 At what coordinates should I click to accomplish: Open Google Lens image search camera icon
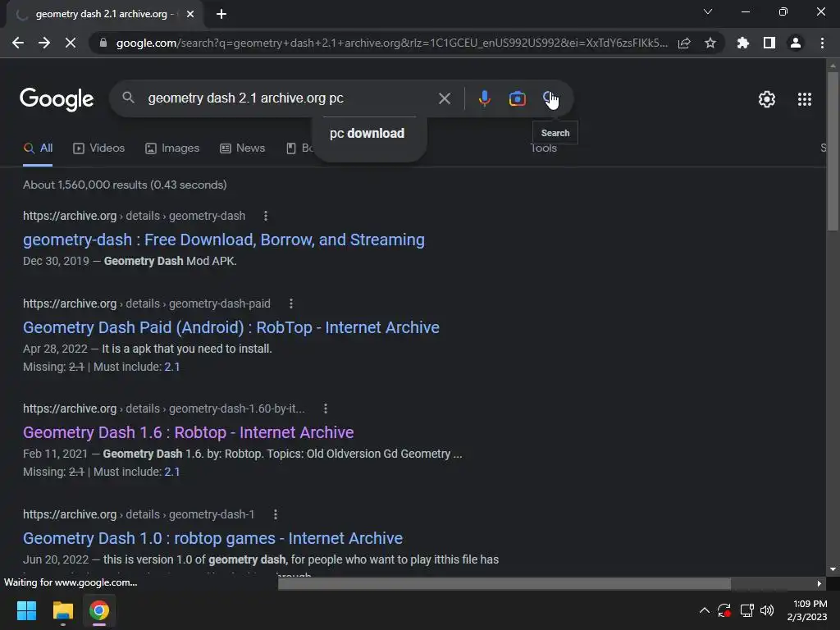coord(517,98)
